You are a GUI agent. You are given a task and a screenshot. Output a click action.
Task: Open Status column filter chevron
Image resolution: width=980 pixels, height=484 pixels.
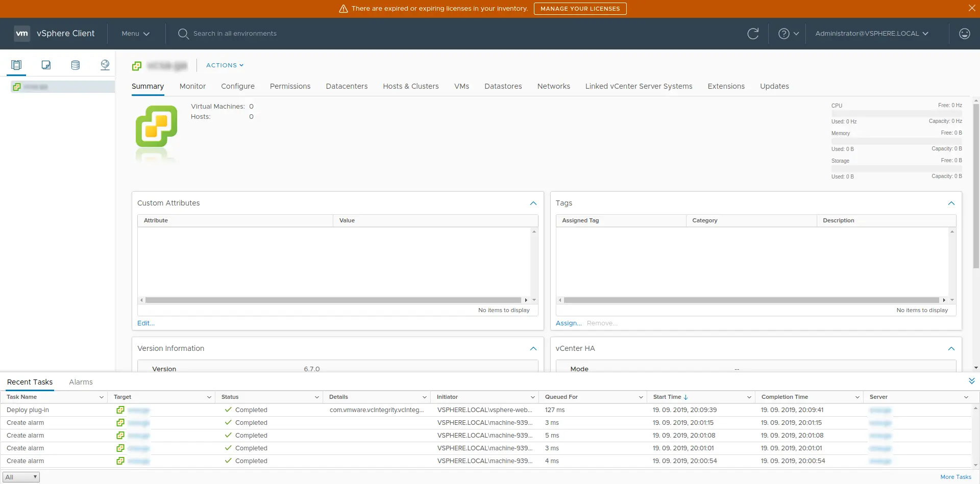pyautogui.click(x=316, y=397)
